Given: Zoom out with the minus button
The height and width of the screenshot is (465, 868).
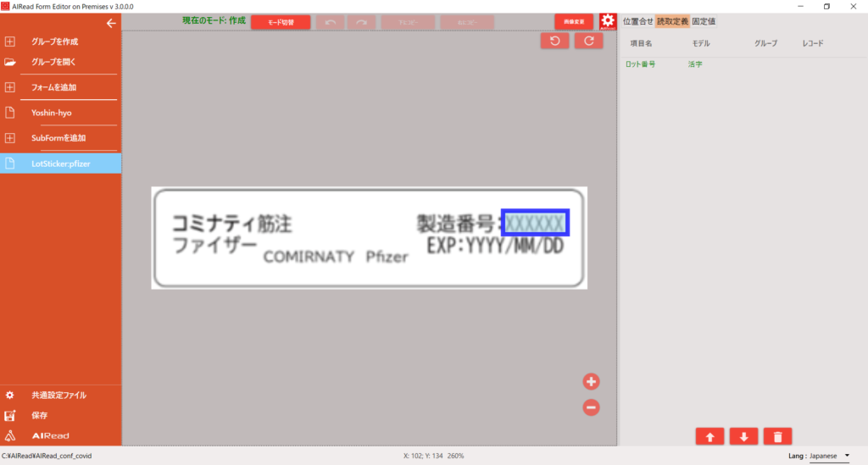Looking at the screenshot, I should (591, 407).
